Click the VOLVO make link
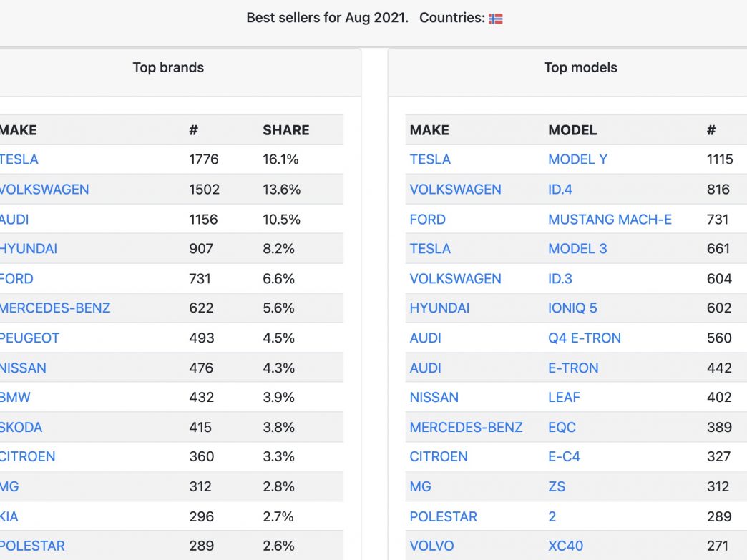Viewport: 747px width, 560px height. click(x=431, y=546)
